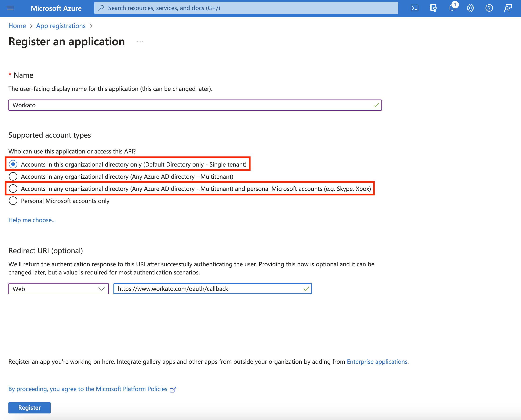
Task: Navigate to App registrations breadcrumb
Action: pyautogui.click(x=61, y=26)
